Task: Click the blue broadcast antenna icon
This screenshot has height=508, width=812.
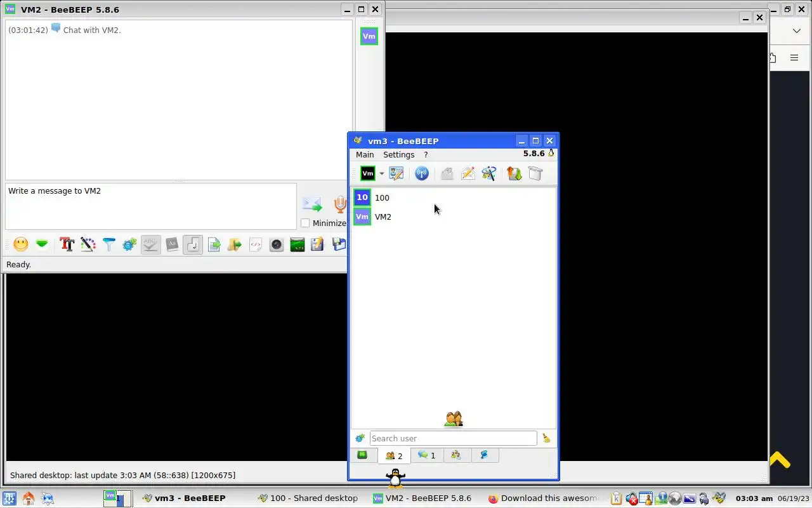Action: 422,173
